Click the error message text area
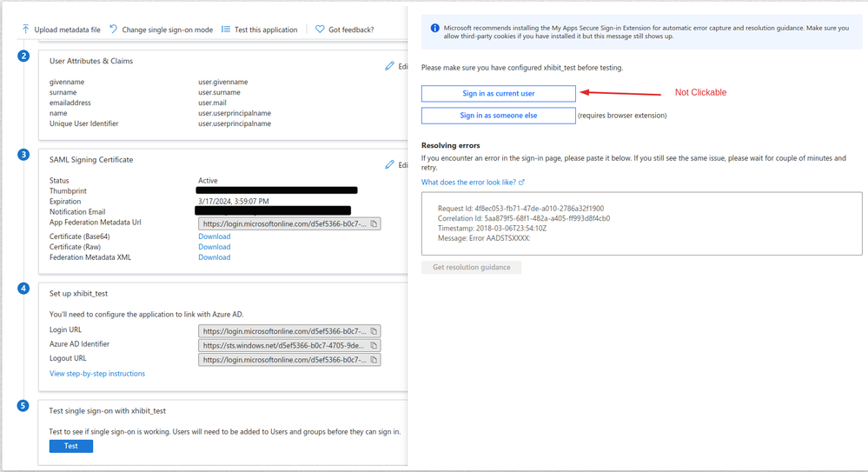 coord(641,223)
